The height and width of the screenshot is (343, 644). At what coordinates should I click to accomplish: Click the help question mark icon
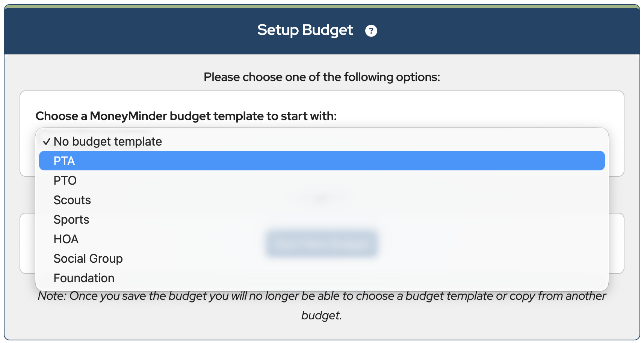pos(371,31)
